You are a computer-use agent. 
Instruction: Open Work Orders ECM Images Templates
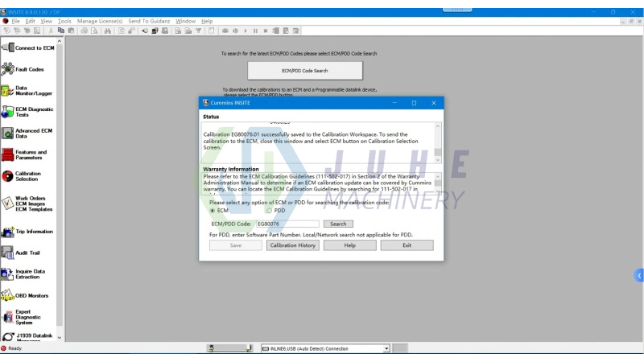[27, 204]
